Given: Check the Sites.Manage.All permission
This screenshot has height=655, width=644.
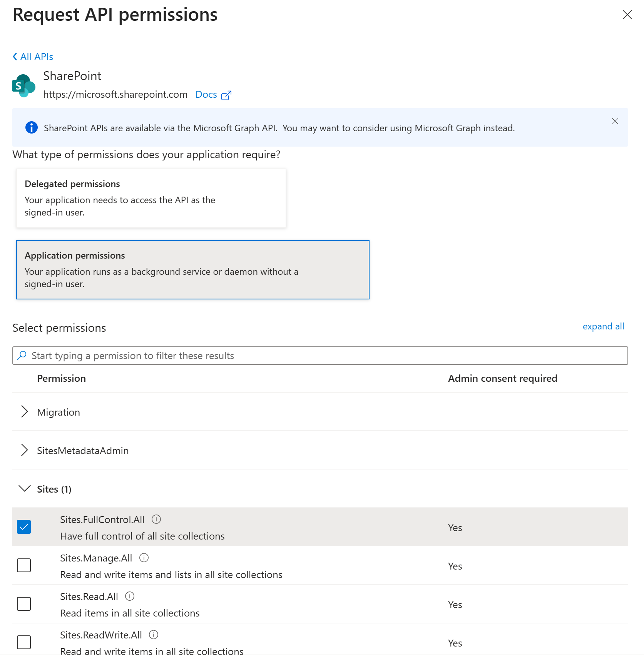Looking at the screenshot, I should pyautogui.click(x=24, y=565).
